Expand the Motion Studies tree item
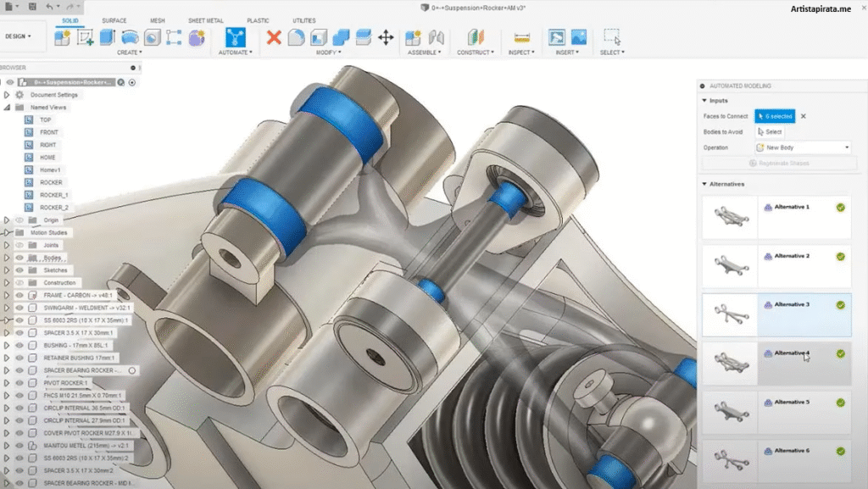The height and width of the screenshot is (489, 868). point(6,232)
